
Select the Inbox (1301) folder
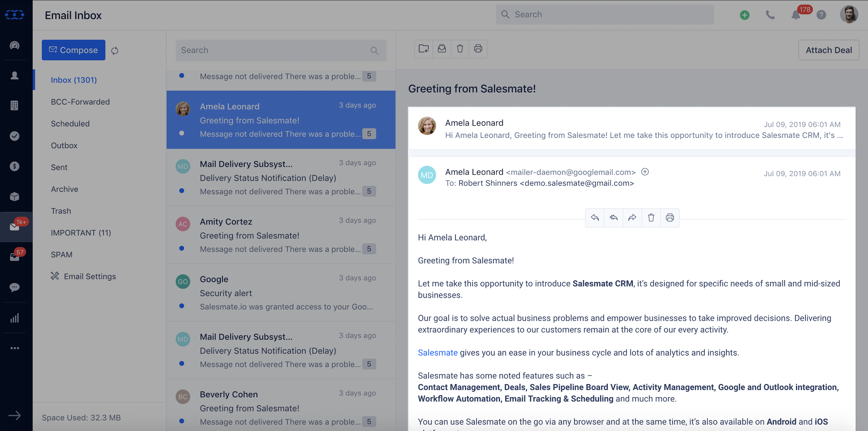click(x=74, y=80)
